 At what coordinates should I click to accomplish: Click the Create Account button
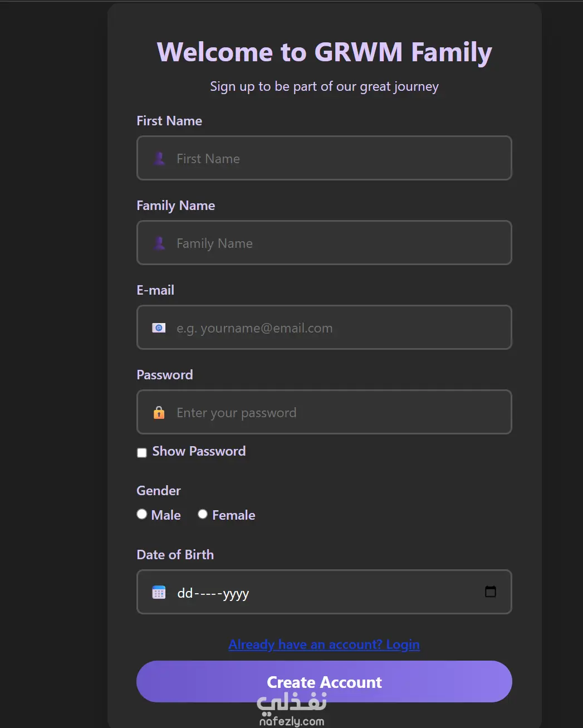[x=324, y=682]
